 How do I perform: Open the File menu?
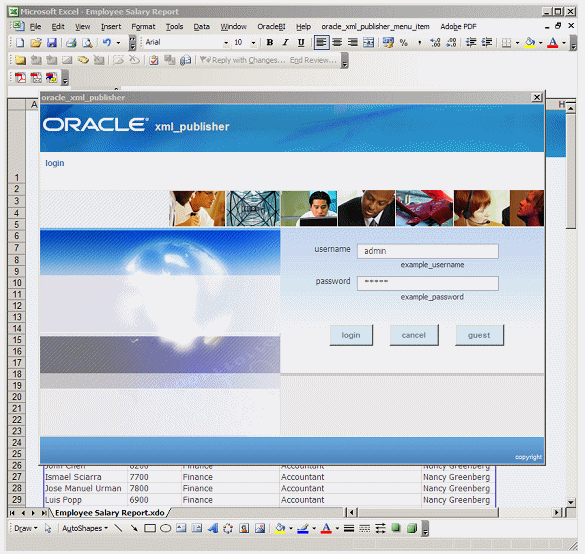[35, 26]
